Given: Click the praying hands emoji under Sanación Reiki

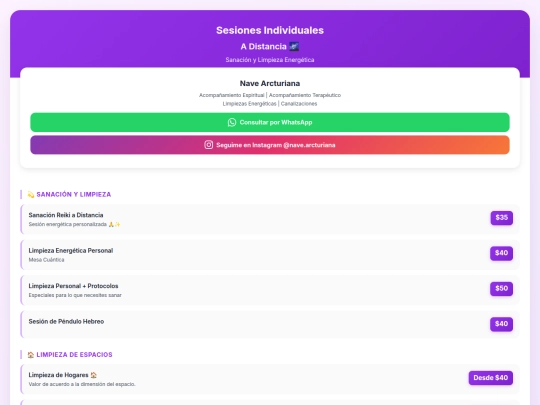Looking at the screenshot, I should [x=111, y=225].
